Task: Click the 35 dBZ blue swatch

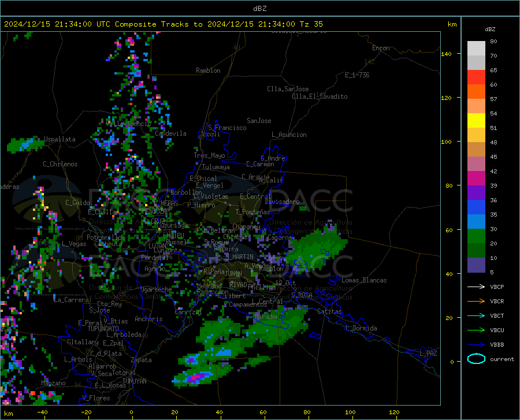Action: [x=476, y=222]
